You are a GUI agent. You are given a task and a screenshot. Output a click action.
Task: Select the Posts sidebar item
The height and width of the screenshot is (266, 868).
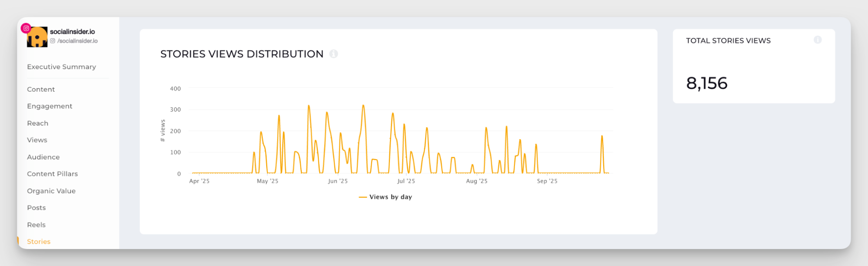click(x=36, y=208)
